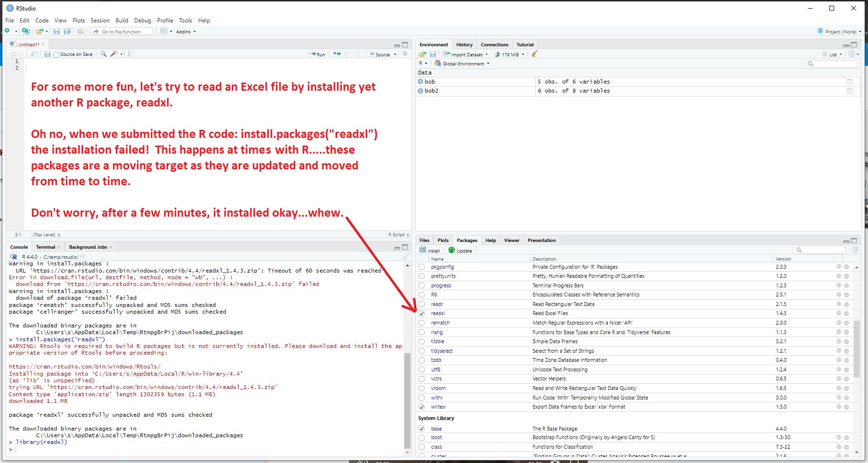Open the readxl package documentation link
Viewport: 868px width, 463px height.
437,314
